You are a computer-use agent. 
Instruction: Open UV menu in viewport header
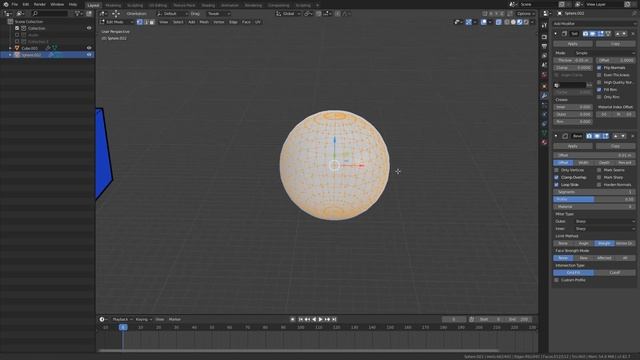click(x=258, y=22)
